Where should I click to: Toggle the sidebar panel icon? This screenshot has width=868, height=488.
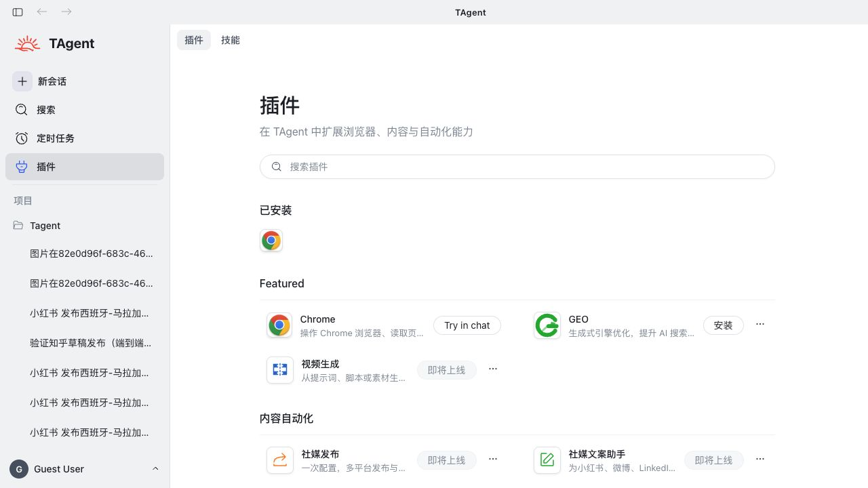pos(18,12)
